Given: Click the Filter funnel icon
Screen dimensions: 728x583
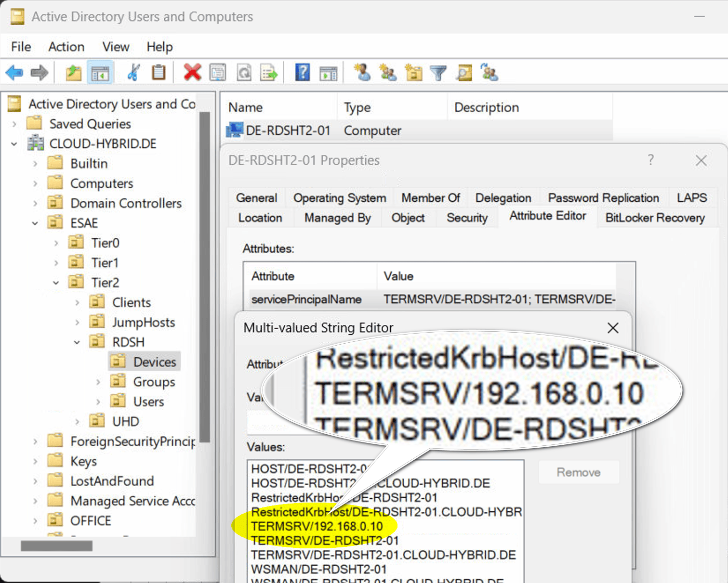Looking at the screenshot, I should pos(438,73).
